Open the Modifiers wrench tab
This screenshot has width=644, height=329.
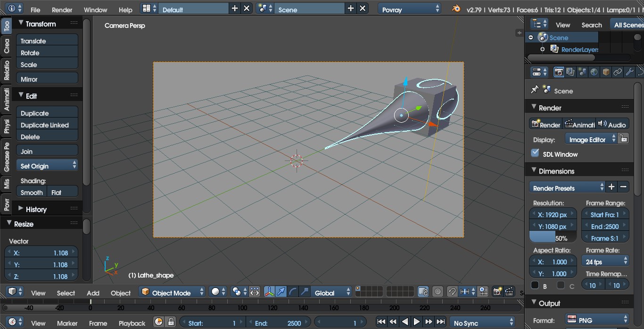coord(629,72)
